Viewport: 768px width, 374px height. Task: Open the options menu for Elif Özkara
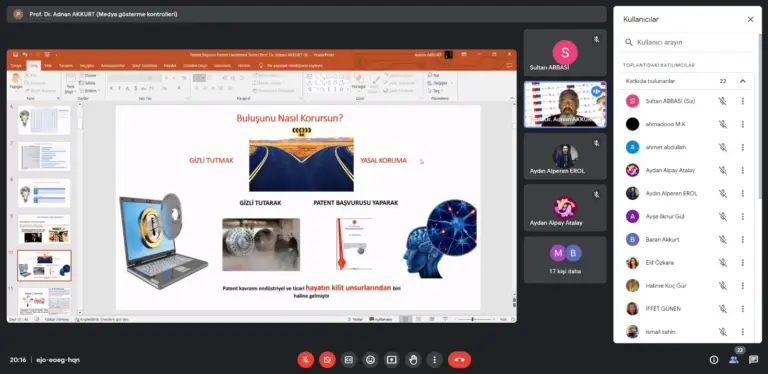pos(743,263)
